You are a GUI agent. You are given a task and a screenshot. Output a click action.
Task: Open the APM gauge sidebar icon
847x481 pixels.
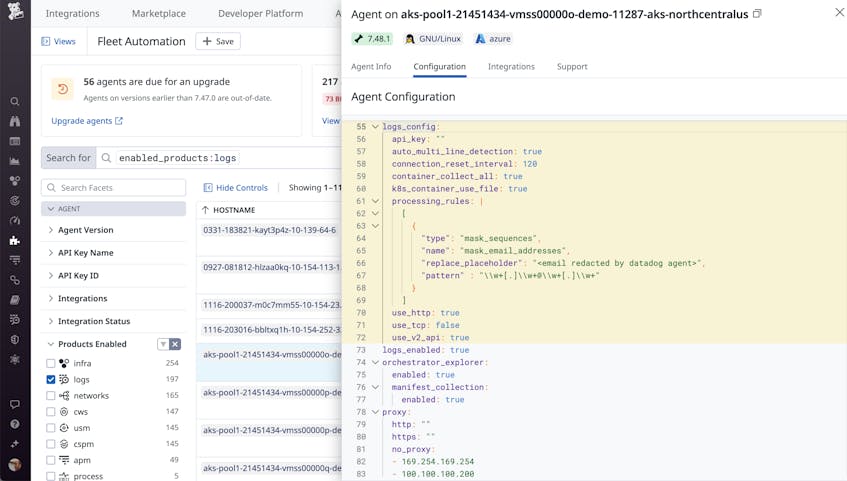coord(15,221)
